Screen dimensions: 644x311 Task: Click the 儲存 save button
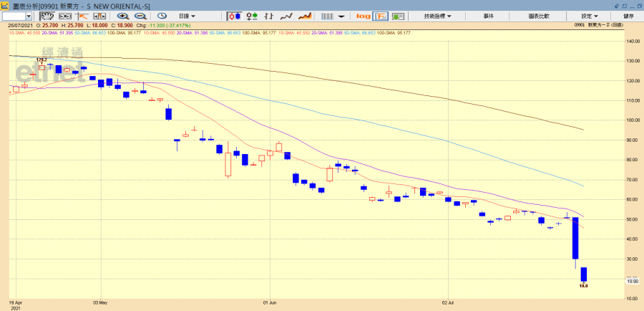click(628, 16)
